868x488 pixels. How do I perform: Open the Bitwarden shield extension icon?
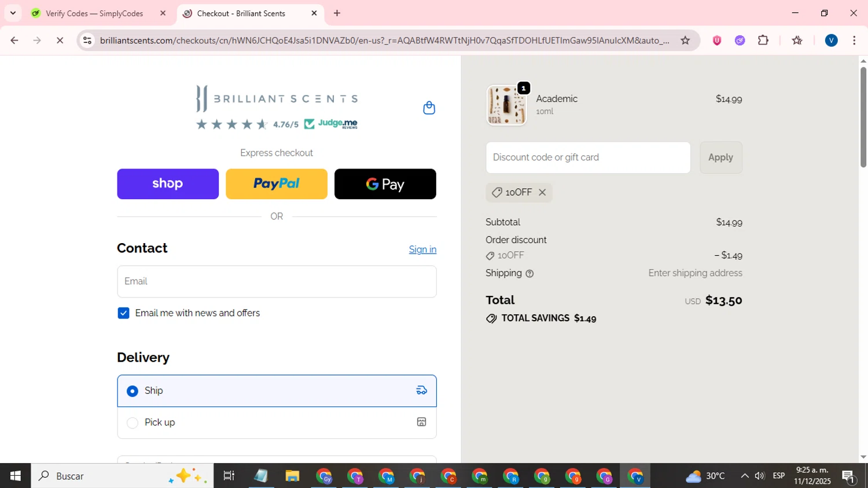(717, 41)
